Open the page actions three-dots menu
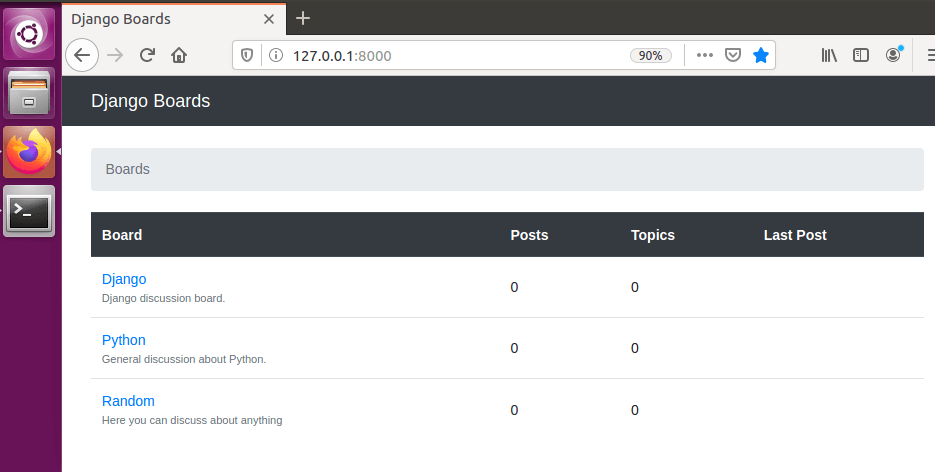Viewport: 935px width, 472px height. [705, 55]
